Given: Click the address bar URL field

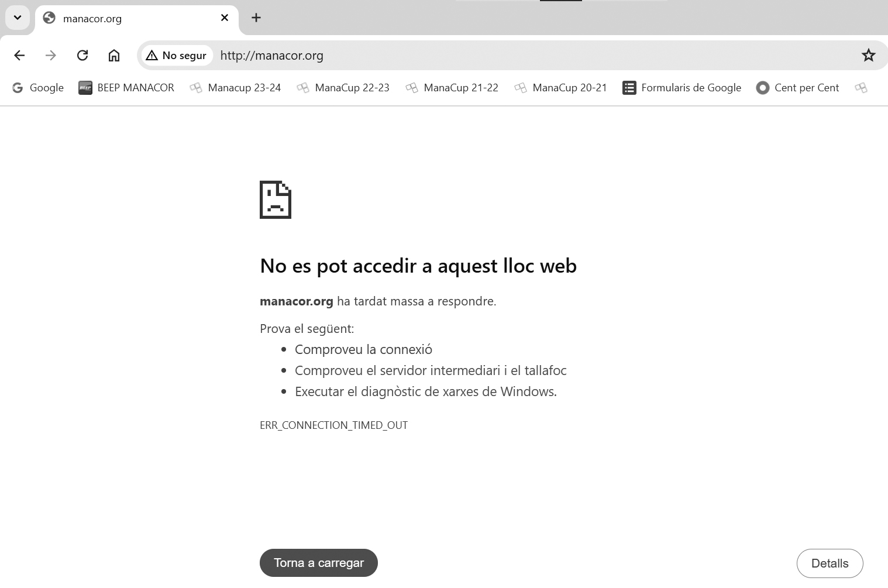Looking at the screenshot, I should [x=468, y=56].
